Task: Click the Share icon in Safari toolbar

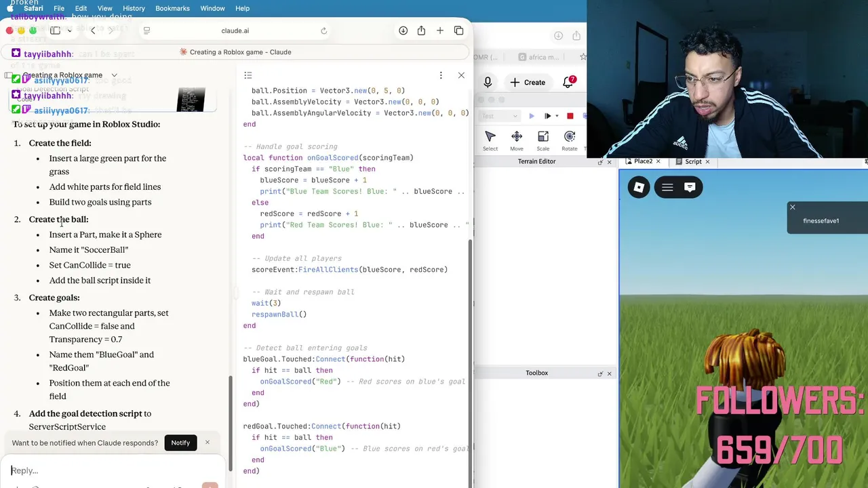Action: [x=421, y=30]
